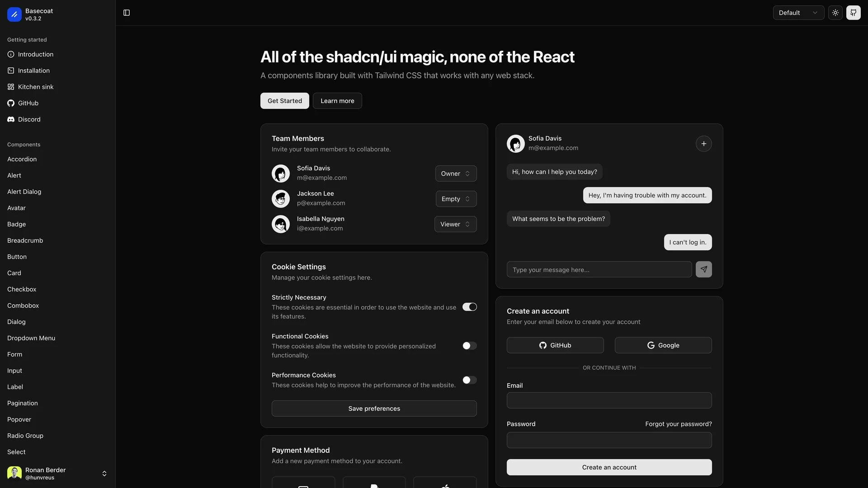Toggle the sidebar panel icon
Image resolution: width=868 pixels, height=488 pixels.
(x=127, y=13)
